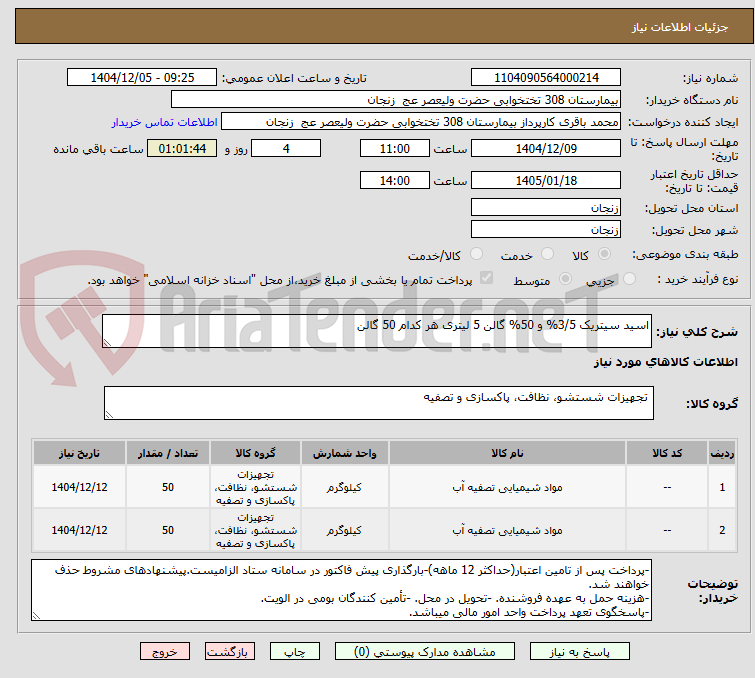Image resolution: width=755 pixels, height=678 pixels.
Task: Click the کد کالا column header
Action: [x=667, y=453]
